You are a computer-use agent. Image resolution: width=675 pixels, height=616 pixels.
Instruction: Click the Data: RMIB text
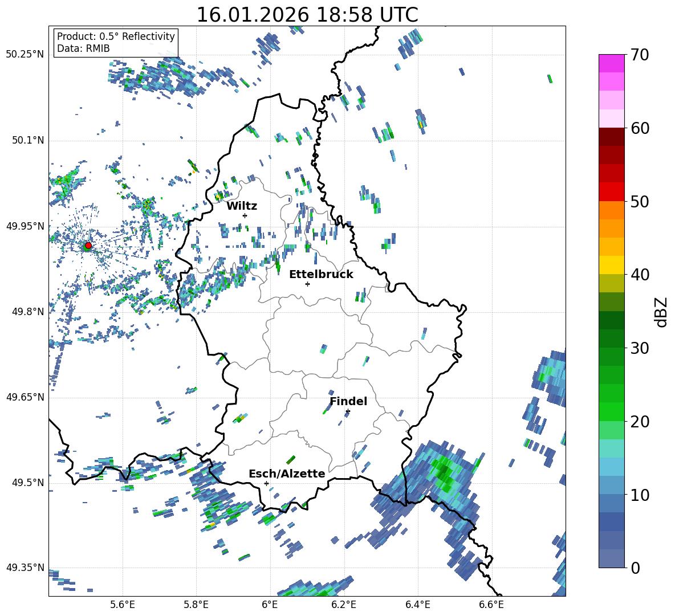83,48
